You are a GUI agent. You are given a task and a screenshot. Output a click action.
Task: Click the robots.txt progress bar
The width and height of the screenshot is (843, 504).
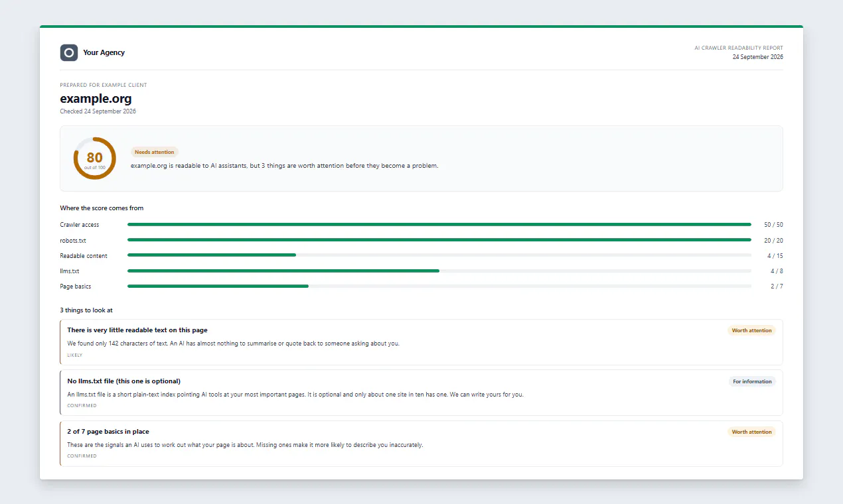[x=439, y=240]
